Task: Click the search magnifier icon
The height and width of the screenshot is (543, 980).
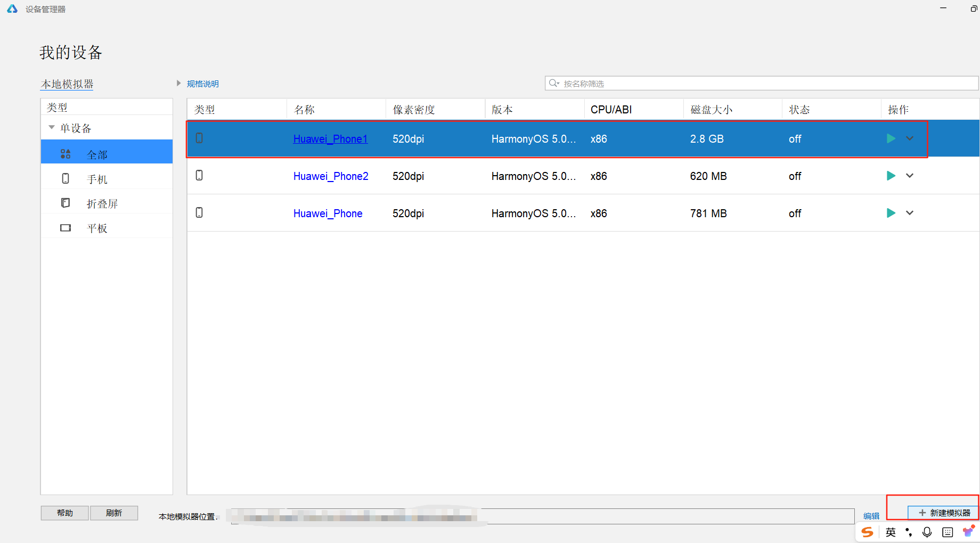Action: point(554,83)
